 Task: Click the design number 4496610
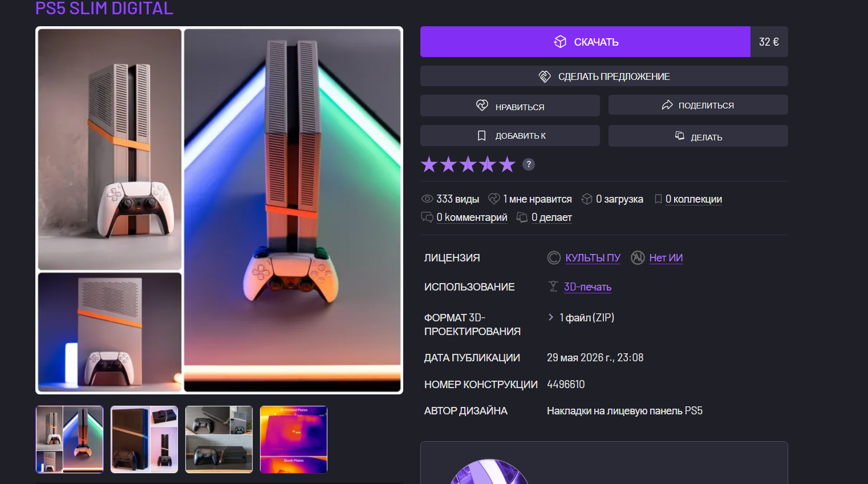566,385
